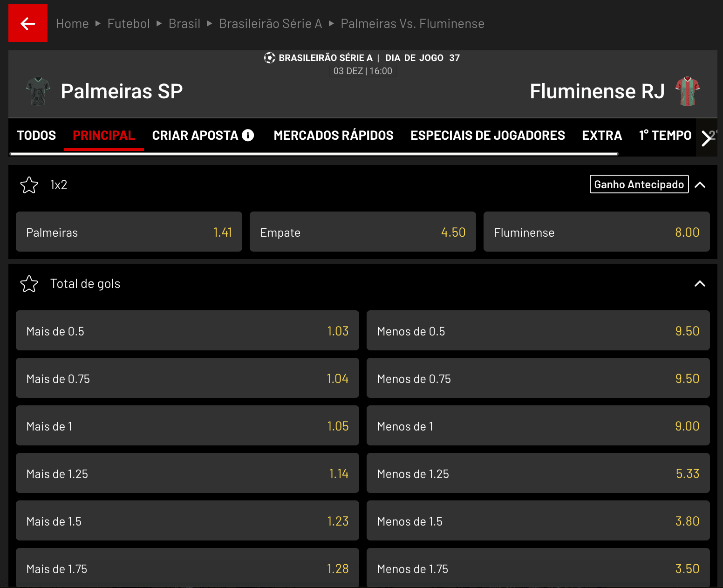Image resolution: width=723 pixels, height=588 pixels.
Task: Add Menos de 1.25 selection
Action: (x=538, y=473)
